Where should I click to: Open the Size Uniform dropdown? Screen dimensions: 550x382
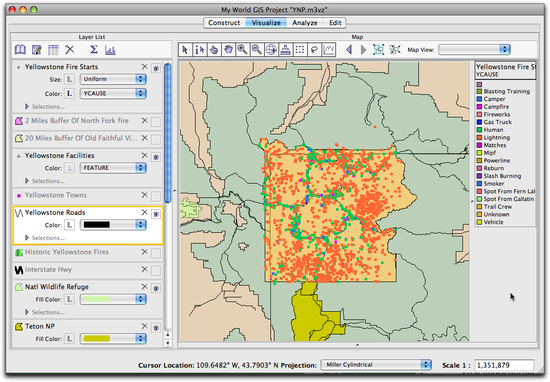click(x=113, y=79)
